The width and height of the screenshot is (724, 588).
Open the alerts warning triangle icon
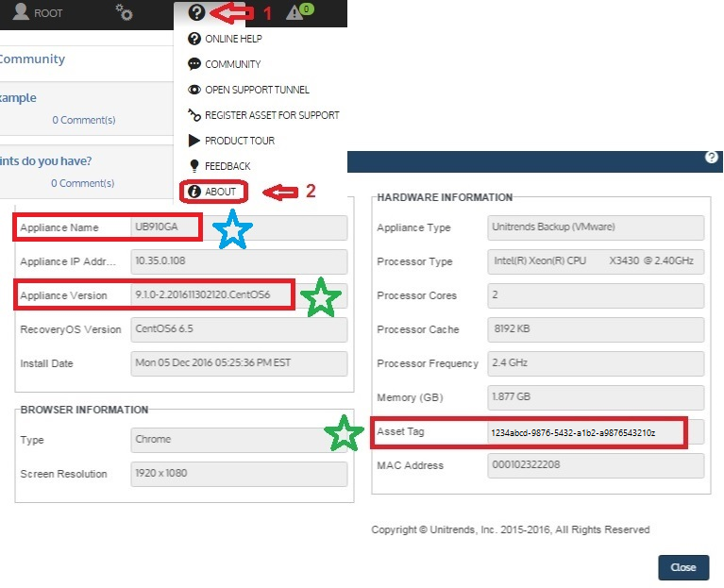(295, 12)
